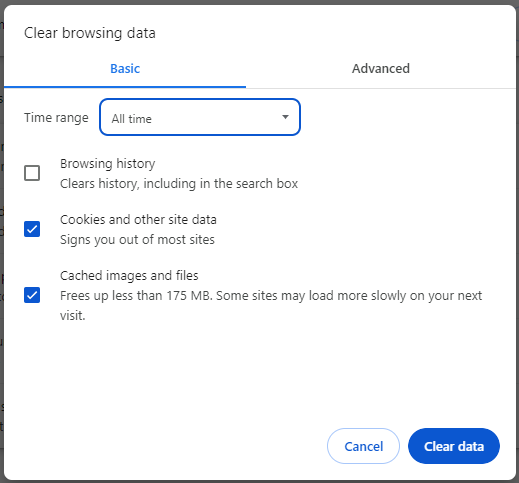The height and width of the screenshot is (483, 519).
Task: Click 'Clears history, including in the search box' description
Action: pyautogui.click(x=179, y=184)
